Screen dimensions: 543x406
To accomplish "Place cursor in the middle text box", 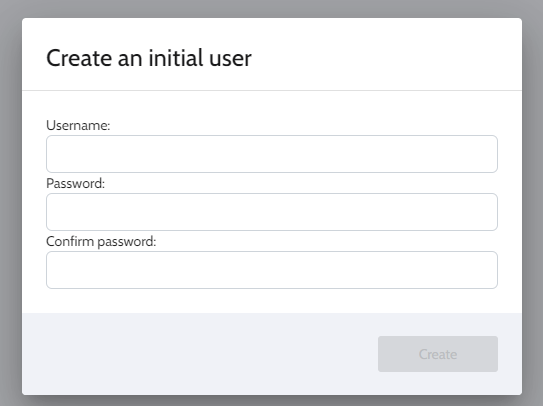I will (x=272, y=212).
